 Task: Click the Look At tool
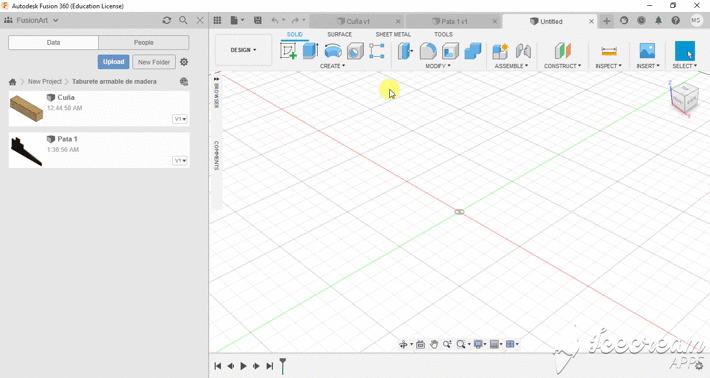tap(420, 345)
